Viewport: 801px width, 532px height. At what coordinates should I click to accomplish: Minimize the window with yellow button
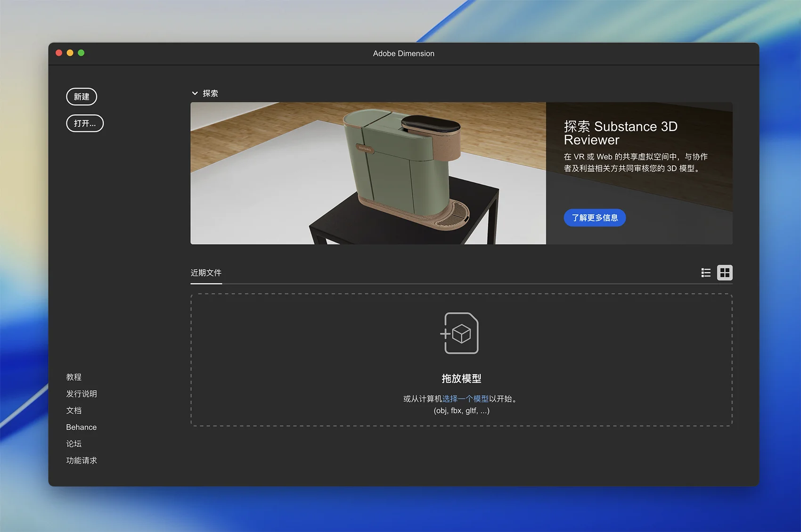click(70, 53)
